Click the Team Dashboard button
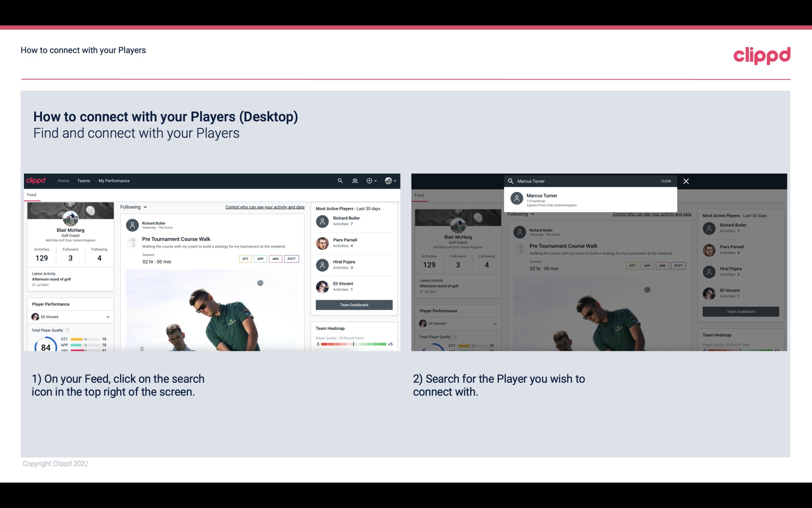The height and width of the screenshot is (508, 812). (354, 304)
